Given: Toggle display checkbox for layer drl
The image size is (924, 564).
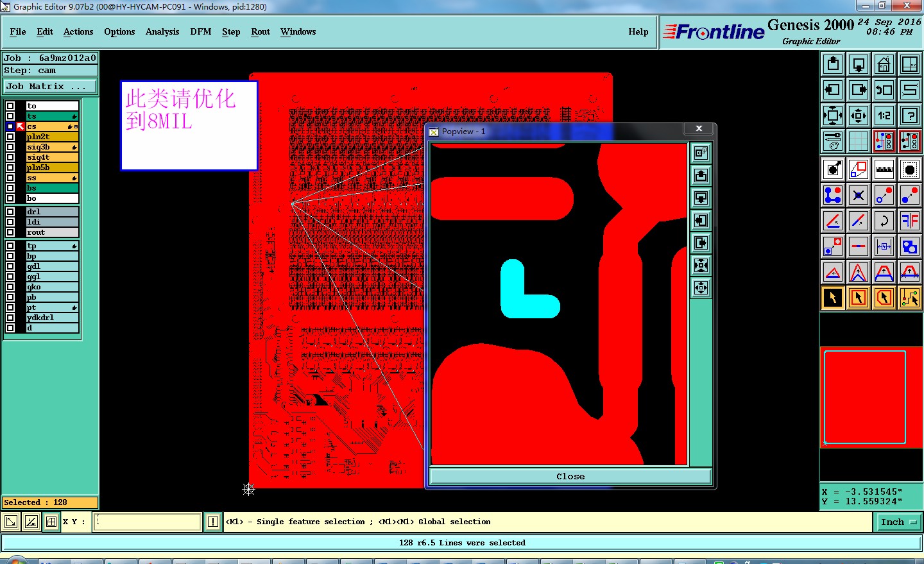Looking at the screenshot, I should pos(10,212).
